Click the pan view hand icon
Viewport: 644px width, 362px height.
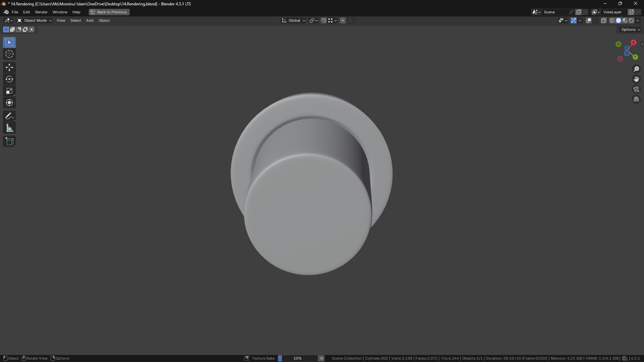click(x=636, y=79)
